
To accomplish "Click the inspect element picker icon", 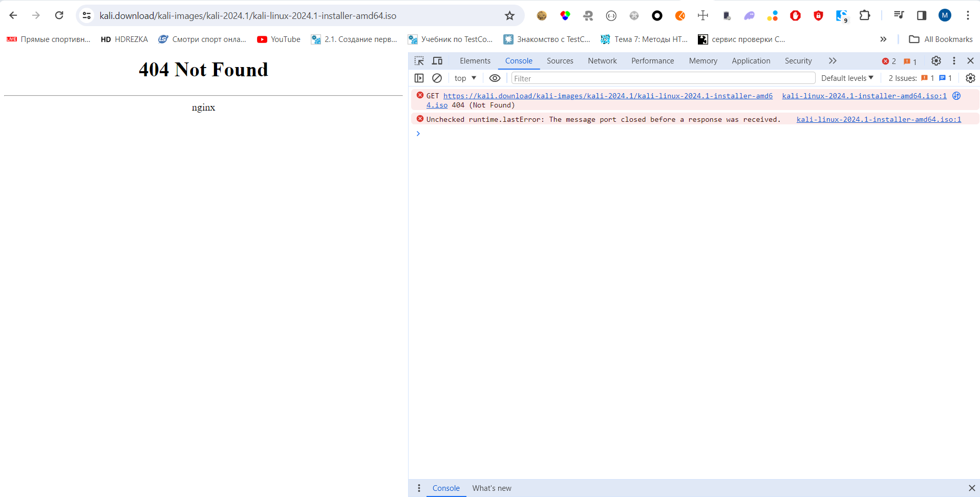I will tap(419, 61).
